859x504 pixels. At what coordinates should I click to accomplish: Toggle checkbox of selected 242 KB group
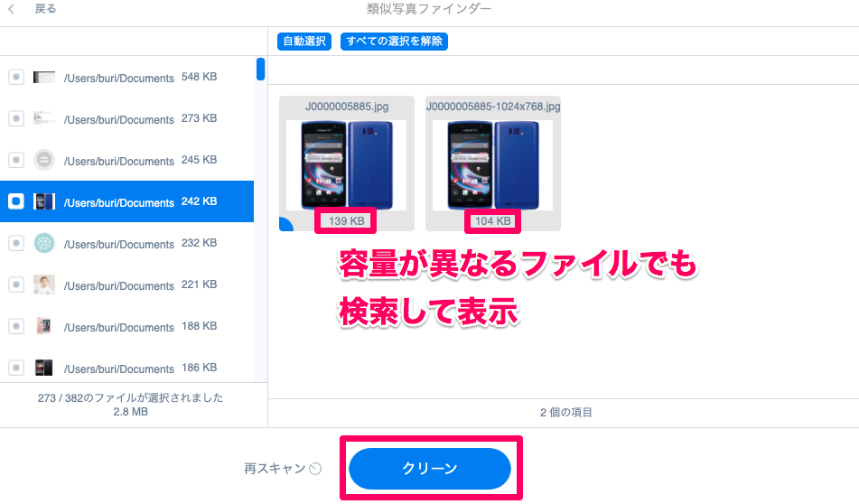click(16, 201)
